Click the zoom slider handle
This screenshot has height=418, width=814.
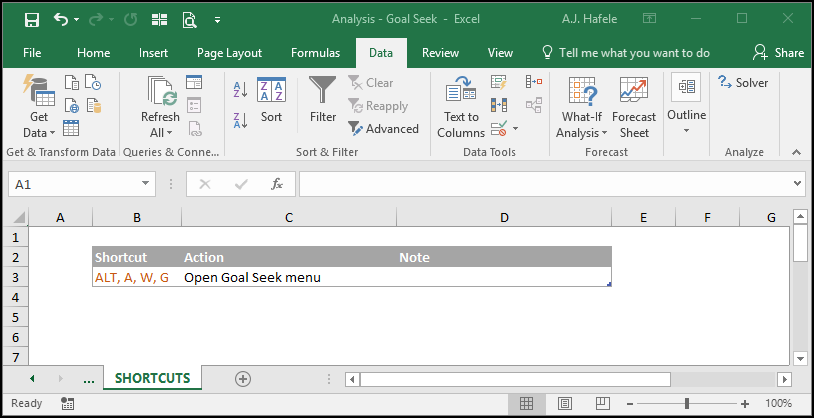click(x=687, y=403)
